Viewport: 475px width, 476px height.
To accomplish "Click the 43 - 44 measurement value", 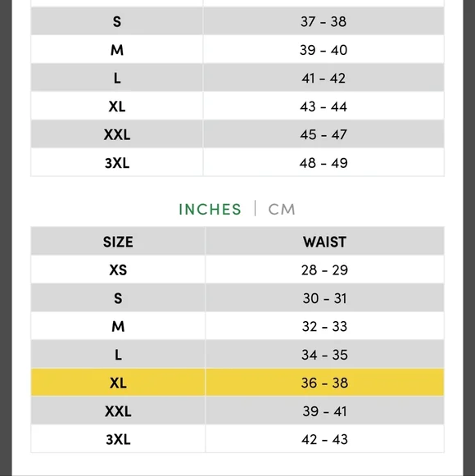I will click(323, 107).
